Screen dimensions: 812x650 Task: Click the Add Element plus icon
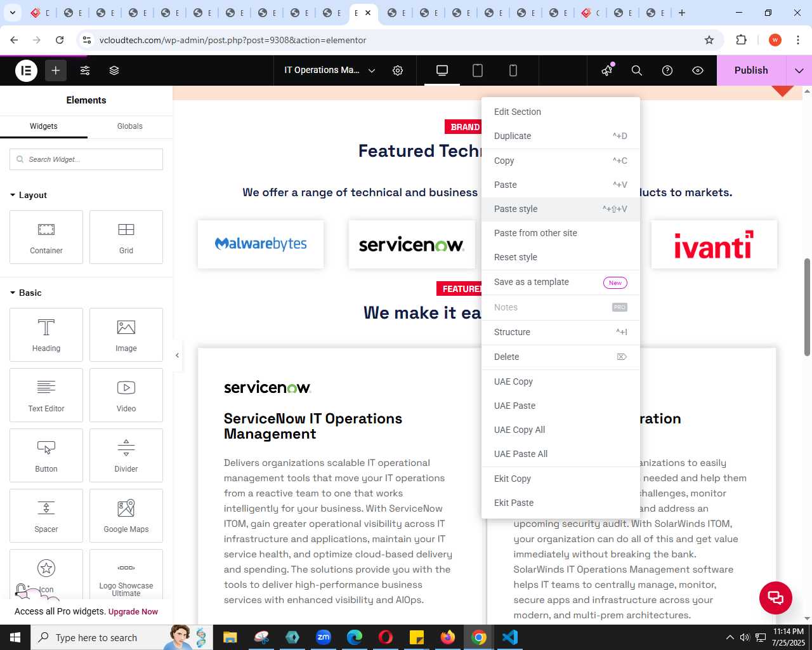click(x=56, y=70)
